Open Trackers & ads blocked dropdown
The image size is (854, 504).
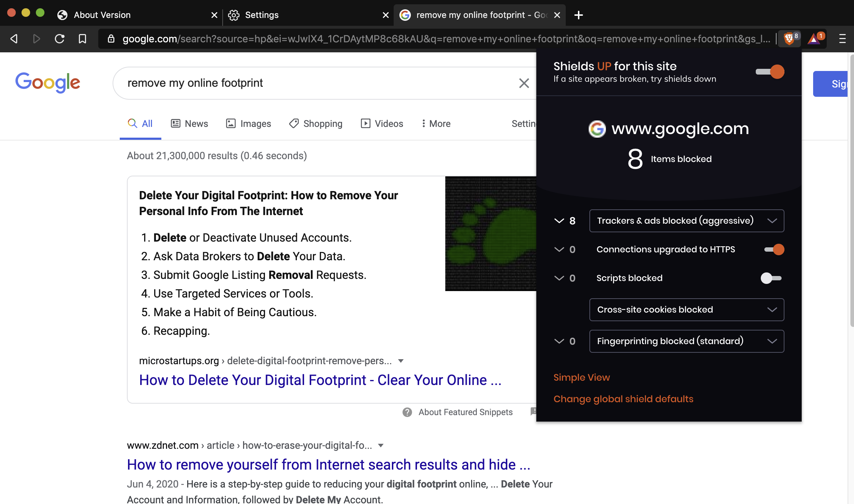(687, 221)
